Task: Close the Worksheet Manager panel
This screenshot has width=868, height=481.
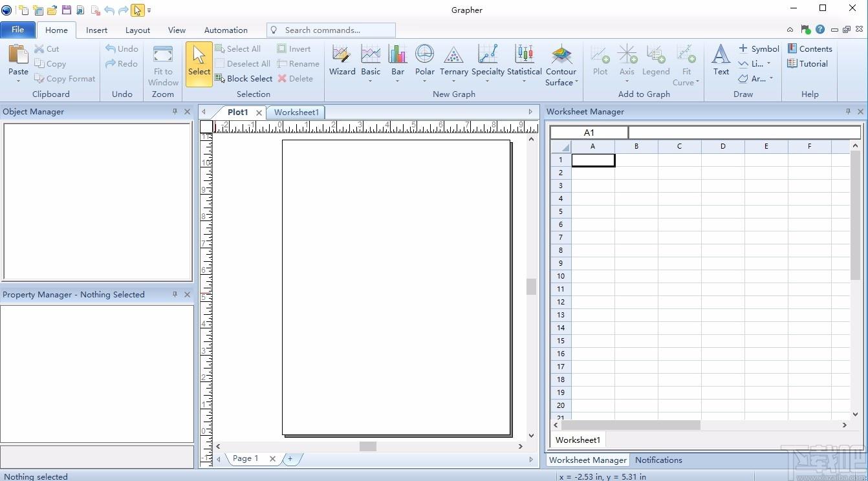Action: (860, 112)
